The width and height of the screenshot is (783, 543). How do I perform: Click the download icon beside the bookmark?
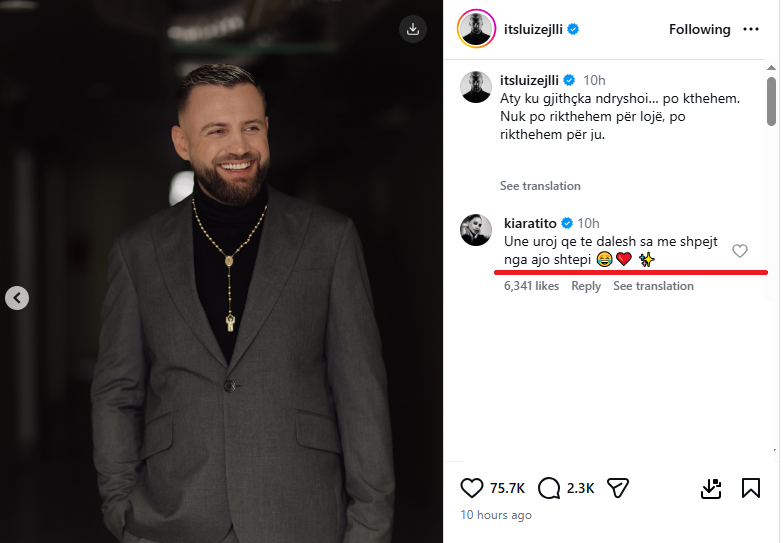coord(710,488)
